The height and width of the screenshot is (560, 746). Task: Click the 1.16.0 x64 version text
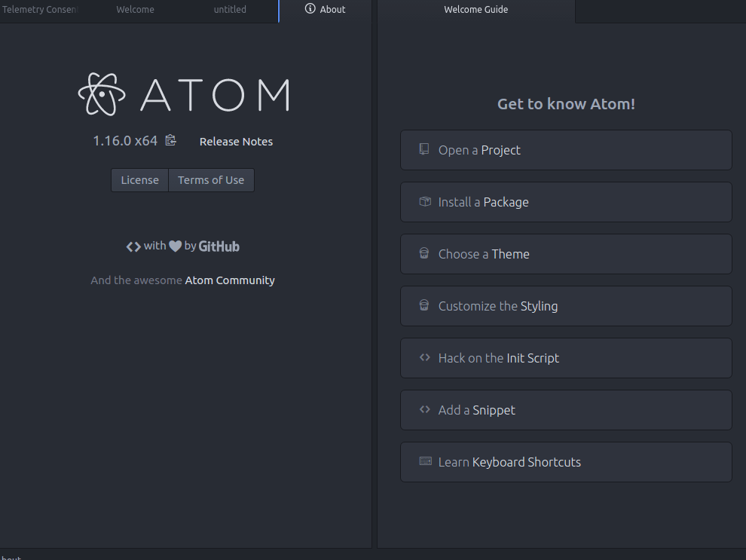pos(125,141)
